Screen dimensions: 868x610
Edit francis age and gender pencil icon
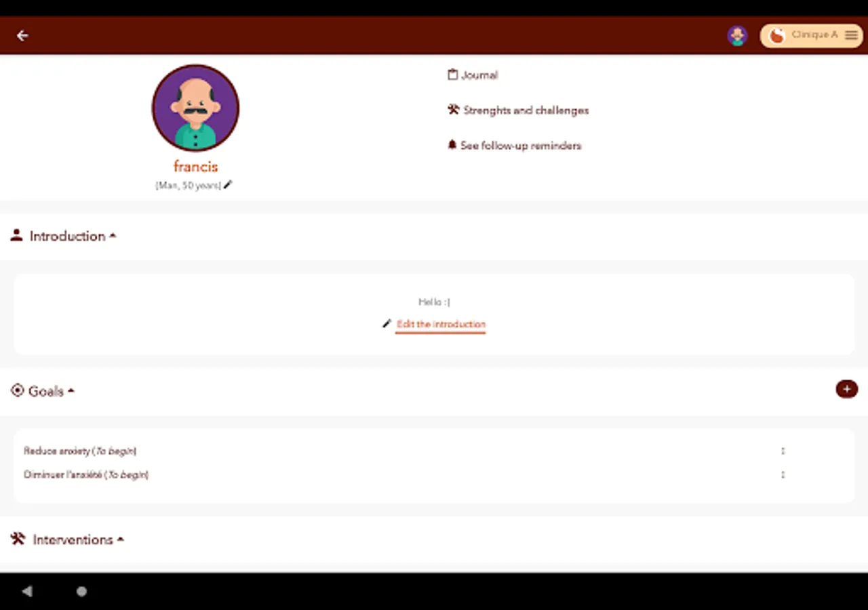[x=228, y=184]
